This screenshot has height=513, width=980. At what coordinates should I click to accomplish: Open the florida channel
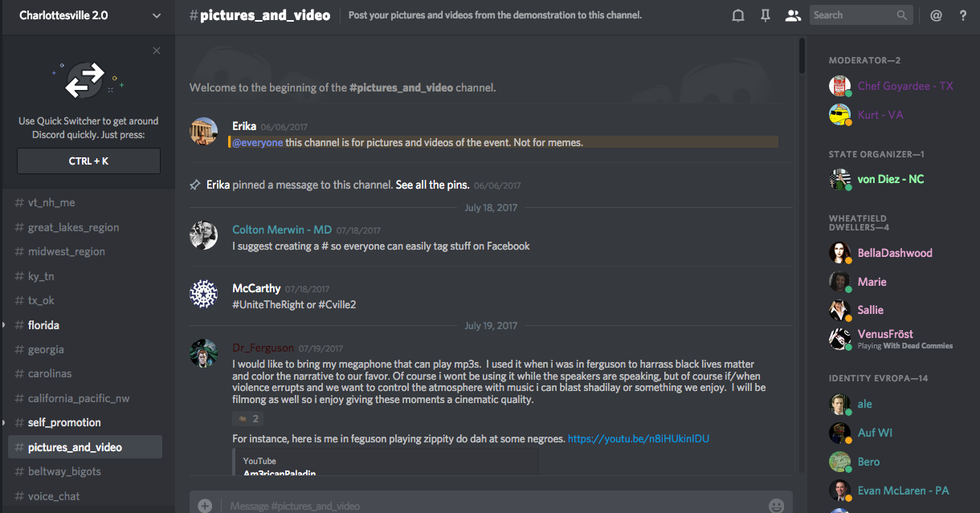[43, 325]
